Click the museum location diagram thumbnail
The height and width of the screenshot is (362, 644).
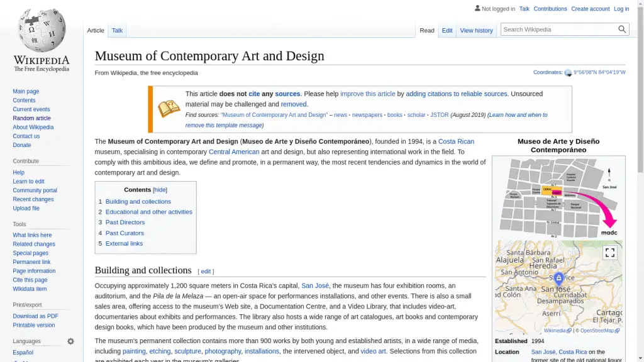[x=558, y=198]
